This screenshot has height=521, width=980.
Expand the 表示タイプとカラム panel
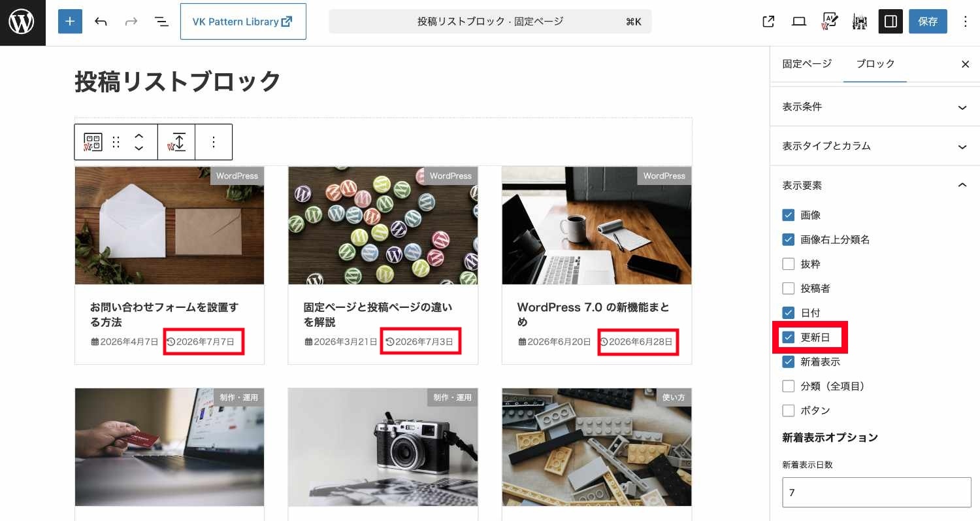[875, 146]
